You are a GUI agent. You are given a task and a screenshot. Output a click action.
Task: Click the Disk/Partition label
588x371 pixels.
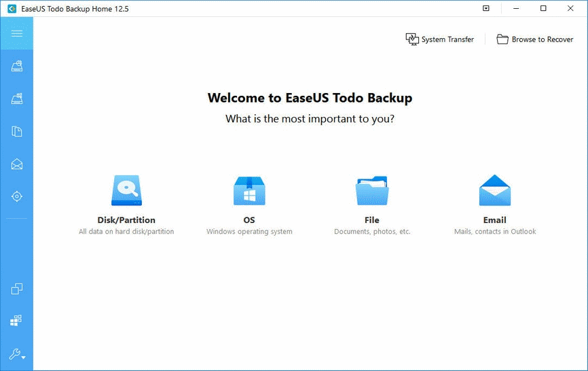click(126, 220)
